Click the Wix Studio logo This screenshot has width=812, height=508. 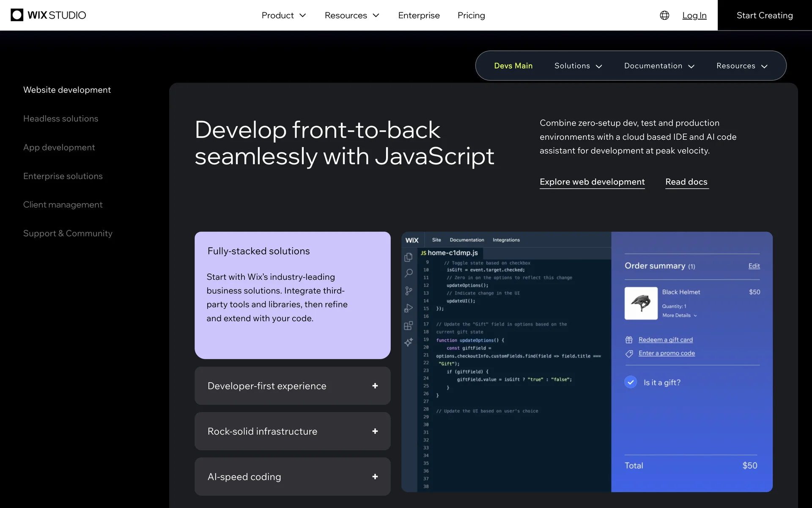(x=48, y=15)
